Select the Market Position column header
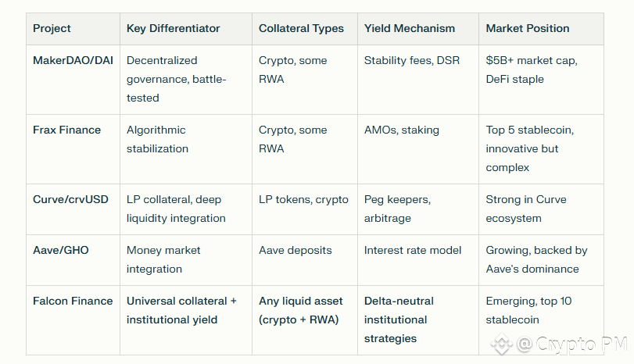Screen dimensions: 634x364 pyautogui.click(x=527, y=28)
